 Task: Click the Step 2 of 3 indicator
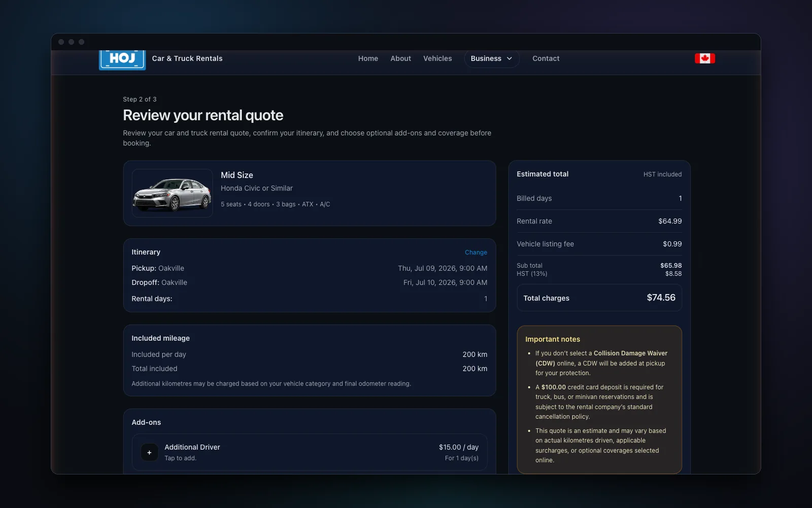pyautogui.click(x=140, y=100)
